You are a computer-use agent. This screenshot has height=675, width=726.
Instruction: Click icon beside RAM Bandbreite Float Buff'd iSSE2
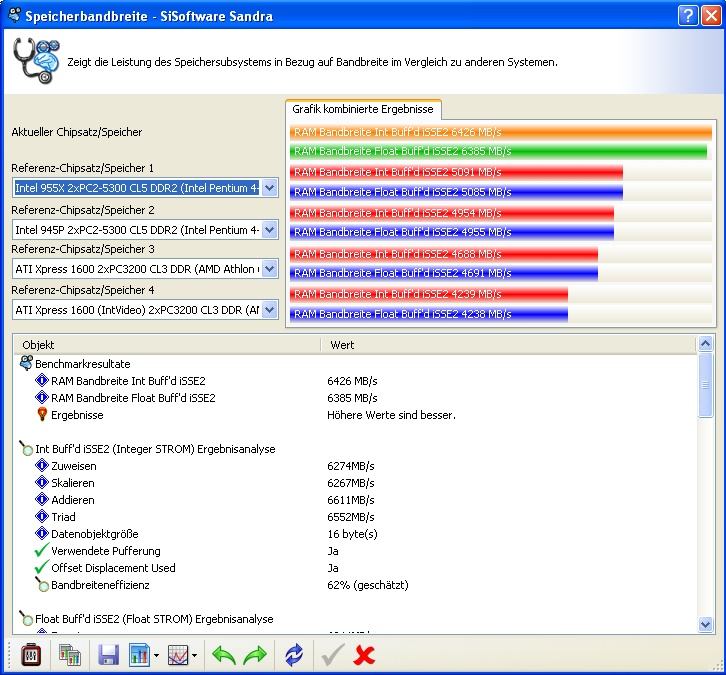42,397
